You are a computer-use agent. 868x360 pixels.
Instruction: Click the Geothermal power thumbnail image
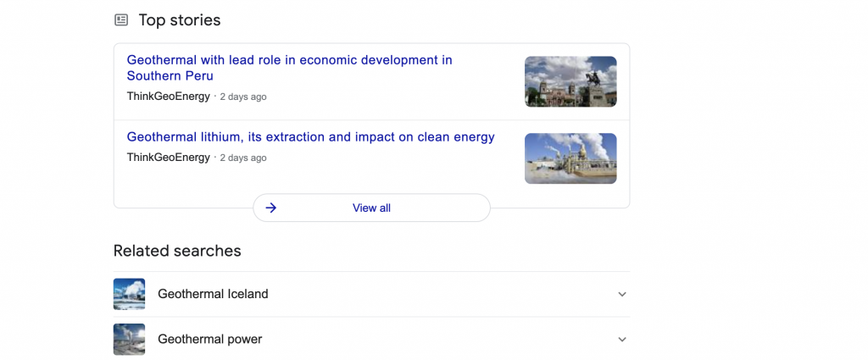(x=129, y=339)
